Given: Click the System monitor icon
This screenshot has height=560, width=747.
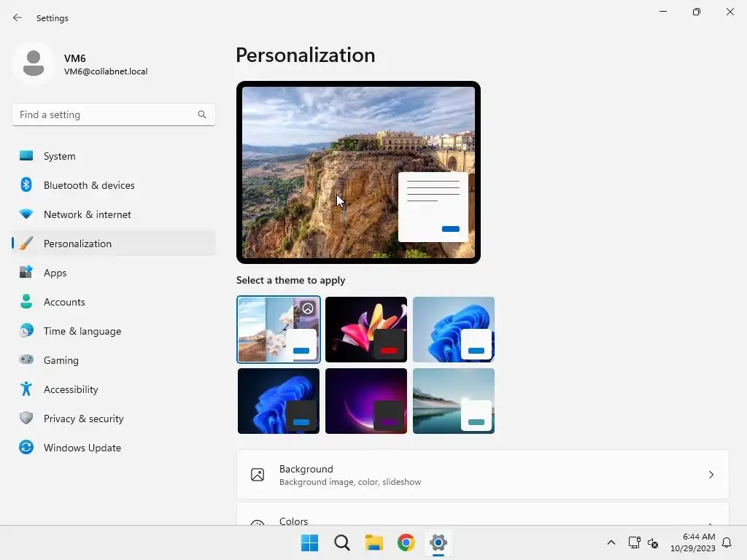Looking at the screenshot, I should point(26,156).
